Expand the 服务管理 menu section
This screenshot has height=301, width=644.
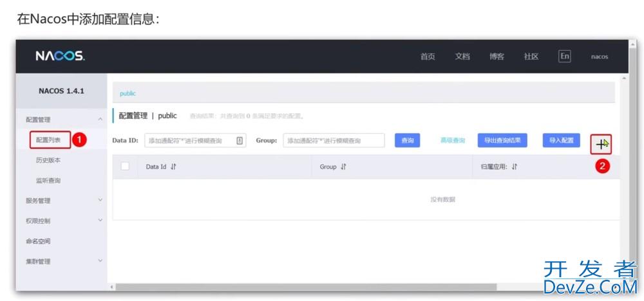tap(100, 200)
